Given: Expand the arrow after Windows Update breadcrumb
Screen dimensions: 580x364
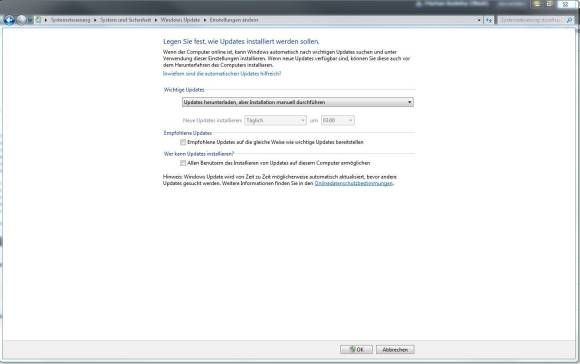Looking at the screenshot, I should tap(205, 20).
